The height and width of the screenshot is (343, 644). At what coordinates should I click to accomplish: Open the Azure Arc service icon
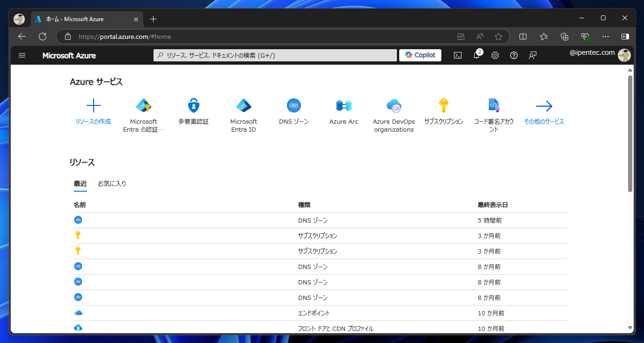tap(344, 105)
